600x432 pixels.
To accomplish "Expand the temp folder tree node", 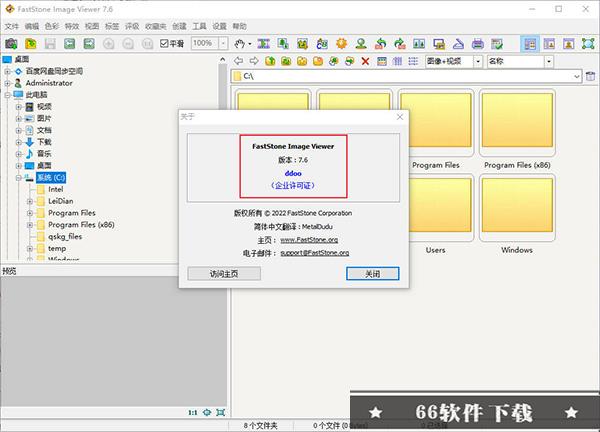I will tap(30, 249).
